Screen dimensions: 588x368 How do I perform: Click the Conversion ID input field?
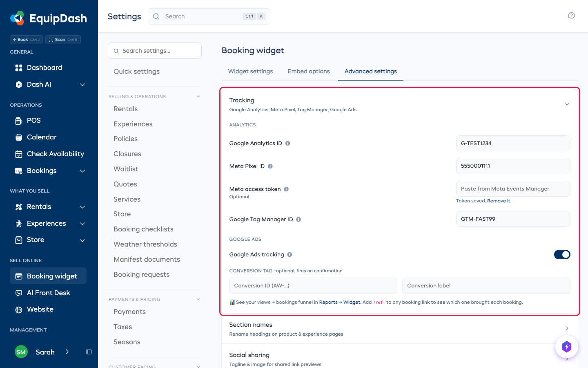[313, 286]
